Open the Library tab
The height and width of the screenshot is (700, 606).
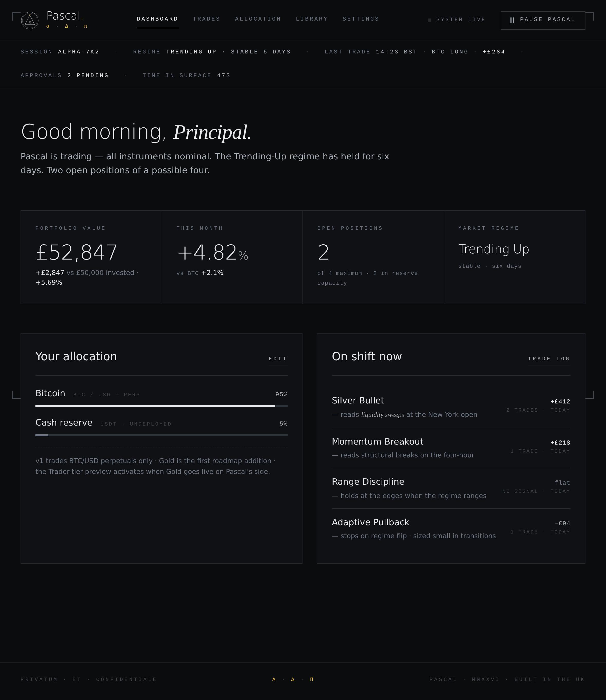click(x=311, y=19)
